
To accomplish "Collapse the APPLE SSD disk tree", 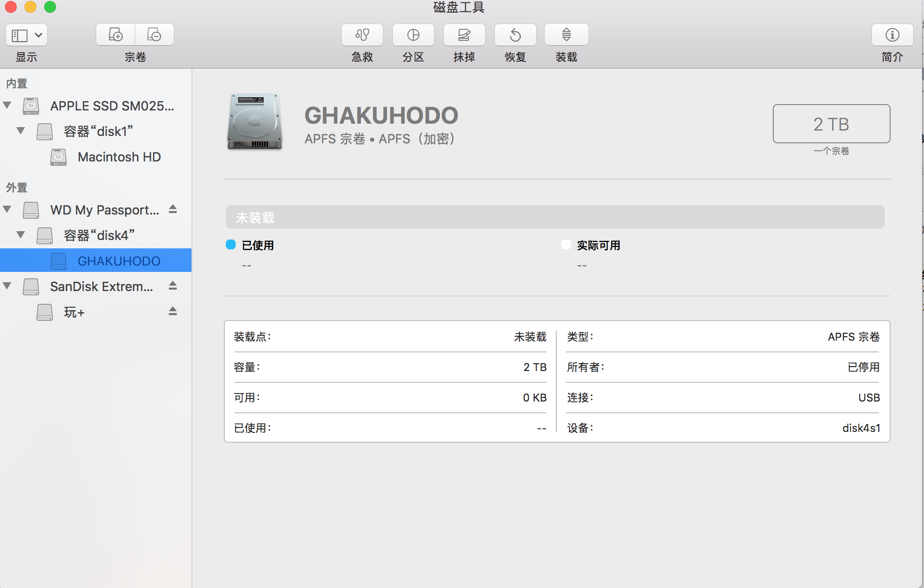I will [x=7, y=106].
